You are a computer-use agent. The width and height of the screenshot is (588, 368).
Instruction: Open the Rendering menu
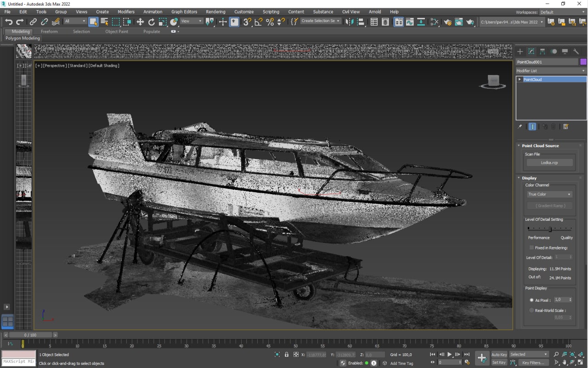(x=215, y=11)
